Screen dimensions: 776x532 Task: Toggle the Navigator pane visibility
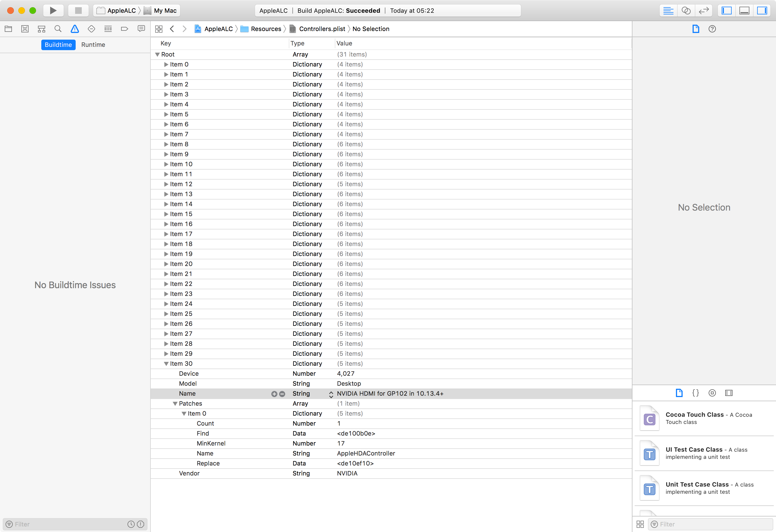coord(727,11)
